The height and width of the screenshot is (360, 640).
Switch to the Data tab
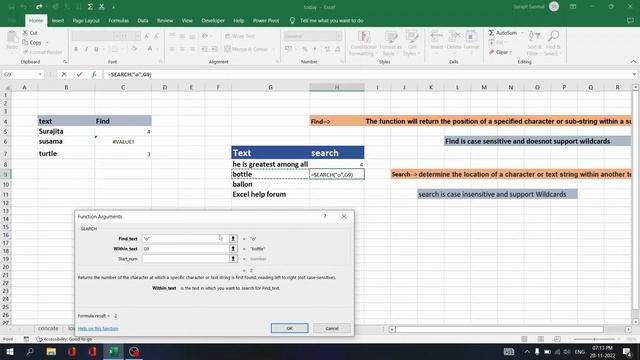pyautogui.click(x=143, y=20)
